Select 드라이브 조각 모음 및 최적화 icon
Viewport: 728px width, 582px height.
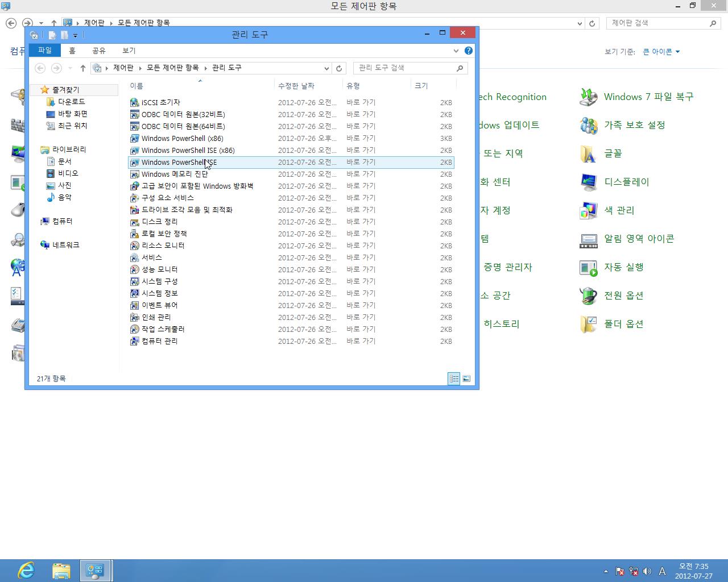click(134, 210)
